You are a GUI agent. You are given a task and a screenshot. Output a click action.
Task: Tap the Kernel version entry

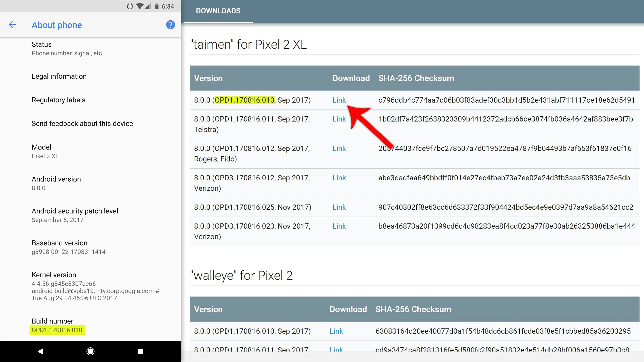pyautogui.click(x=91, y=286)
